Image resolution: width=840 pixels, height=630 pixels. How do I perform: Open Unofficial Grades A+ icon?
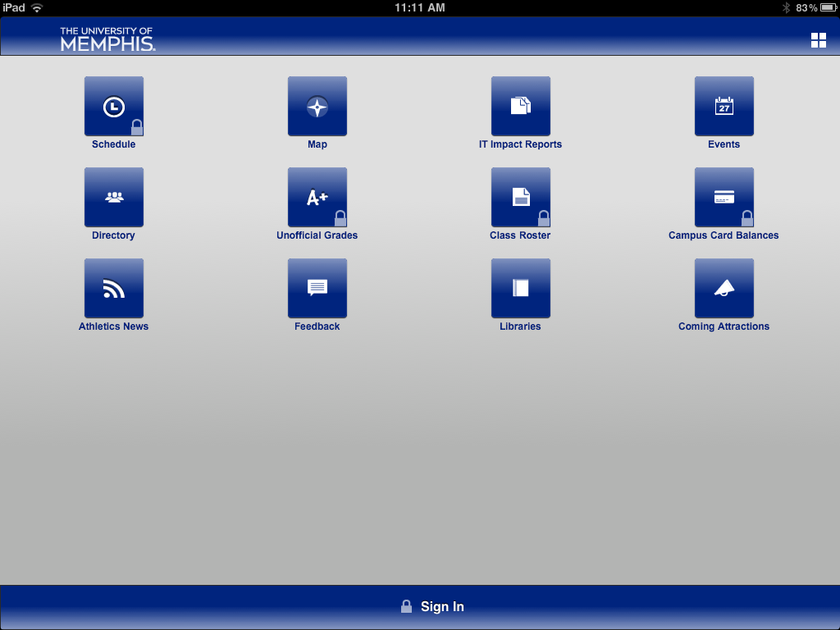317,198
